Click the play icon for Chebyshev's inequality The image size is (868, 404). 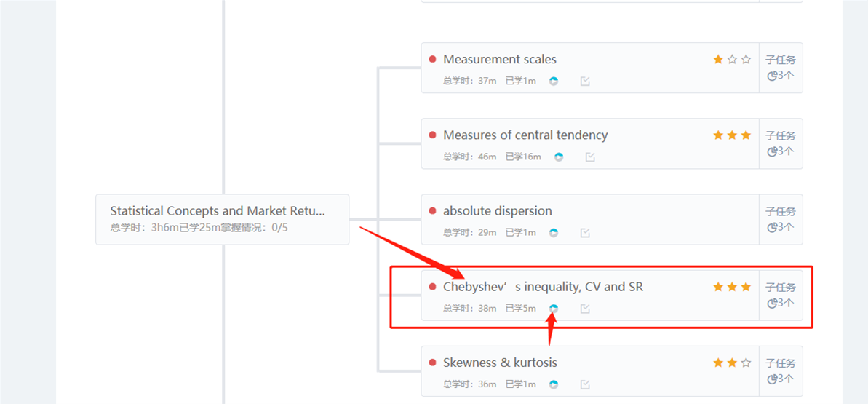click(x=554, y=308)
